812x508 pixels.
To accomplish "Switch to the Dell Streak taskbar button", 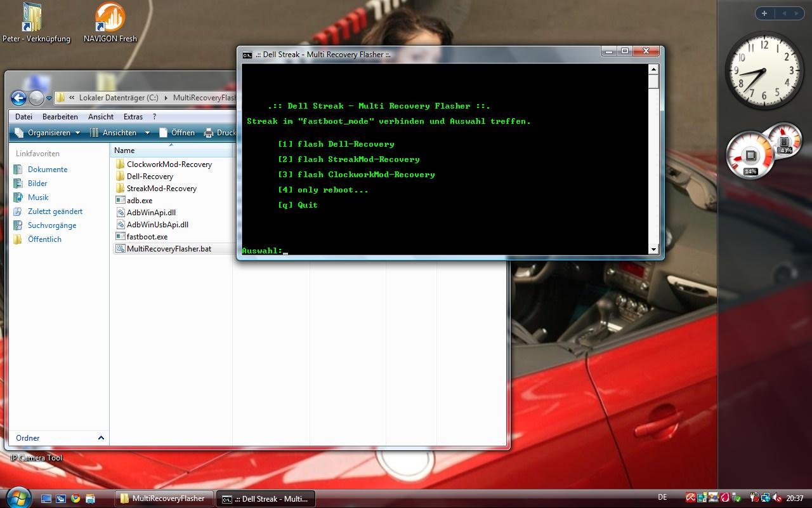I will click(x=266, y=498).
